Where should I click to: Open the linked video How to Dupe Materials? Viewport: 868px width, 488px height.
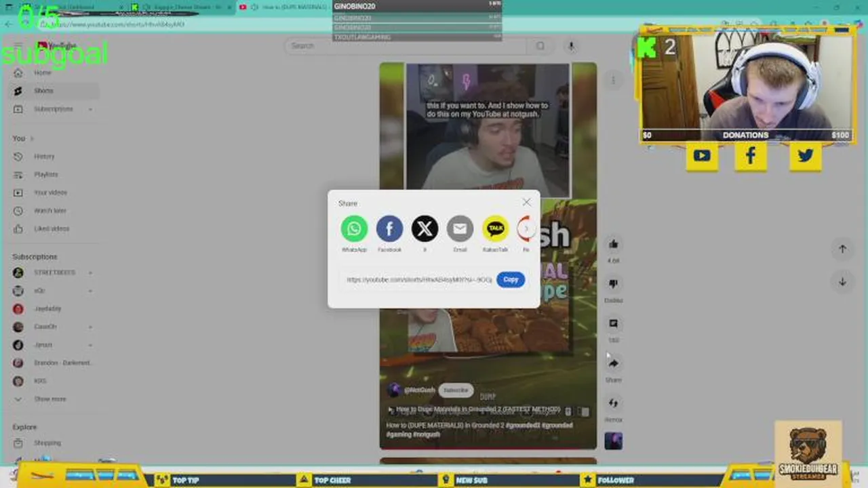(478, 410)
